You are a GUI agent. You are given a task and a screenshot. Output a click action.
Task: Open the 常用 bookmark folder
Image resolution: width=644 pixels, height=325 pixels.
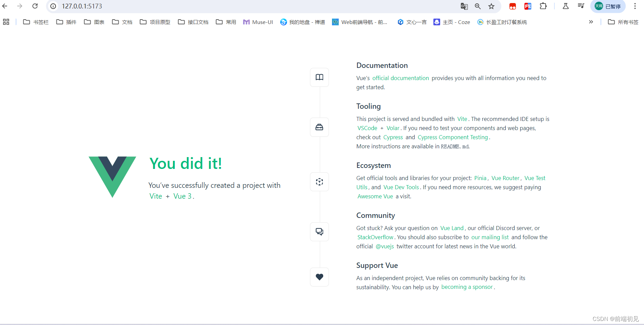226,22
